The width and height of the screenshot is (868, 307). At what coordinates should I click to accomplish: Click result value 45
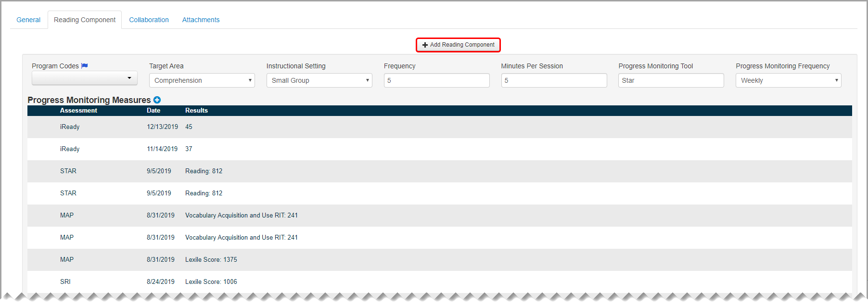point(189,127)
